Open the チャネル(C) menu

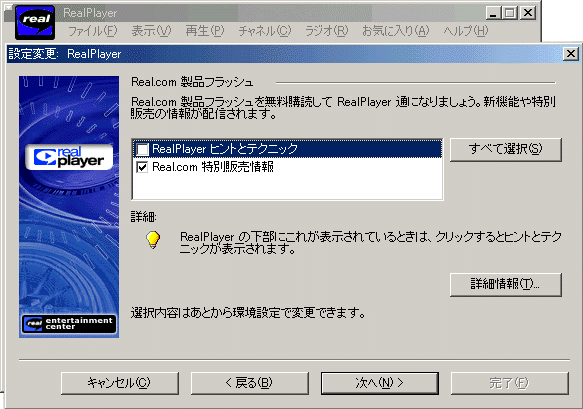point(265,31)
